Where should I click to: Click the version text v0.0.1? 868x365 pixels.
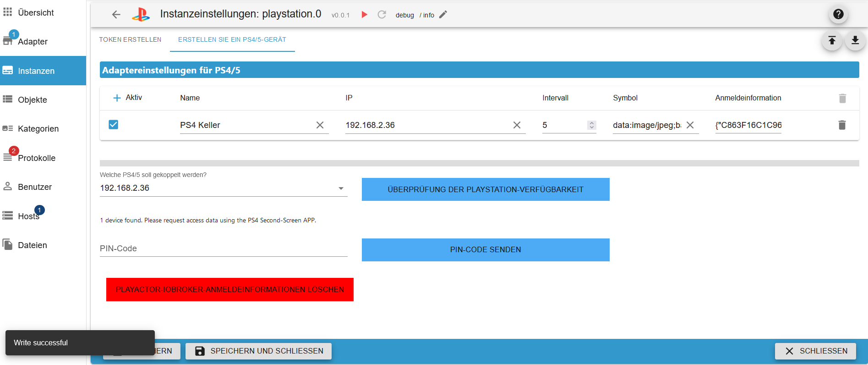point(340,15)
